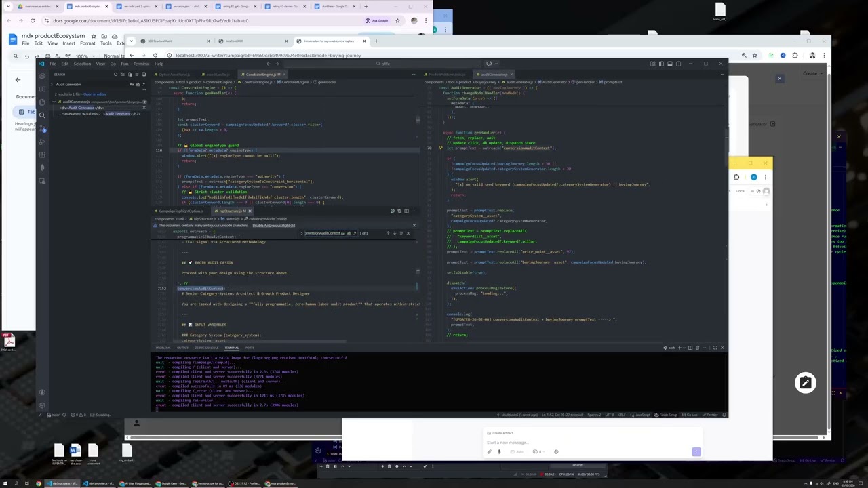Select the SEO Structural Audit browser tab
868x488 pixels.
[176, 41]
